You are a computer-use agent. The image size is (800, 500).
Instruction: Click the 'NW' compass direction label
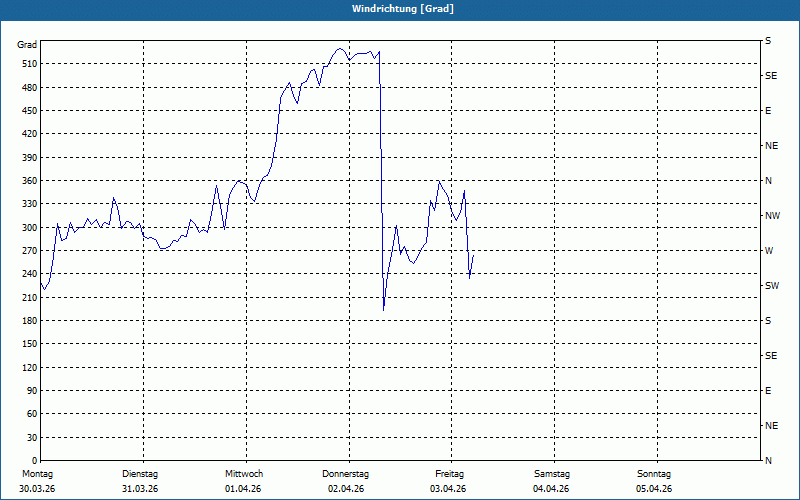pyautogui.click(x=772, y=216)
